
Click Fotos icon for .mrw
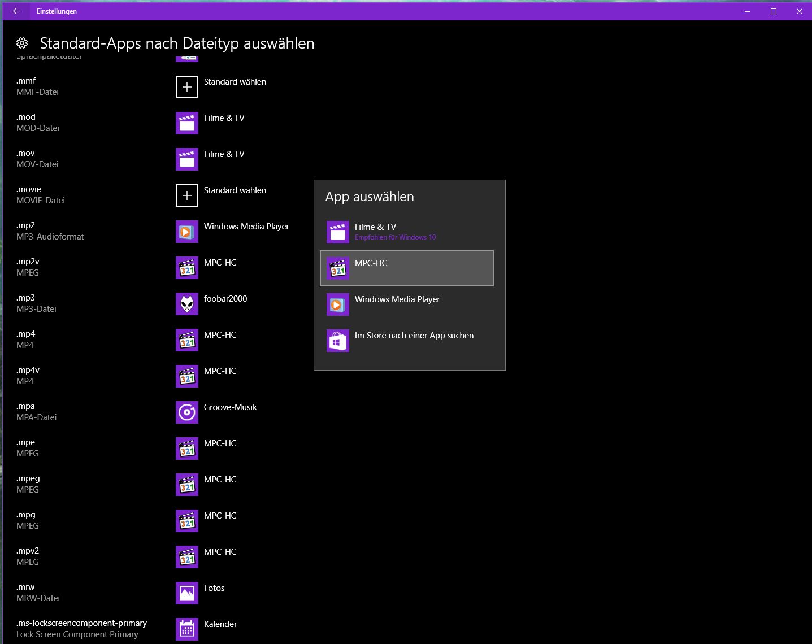click(187, 593)
